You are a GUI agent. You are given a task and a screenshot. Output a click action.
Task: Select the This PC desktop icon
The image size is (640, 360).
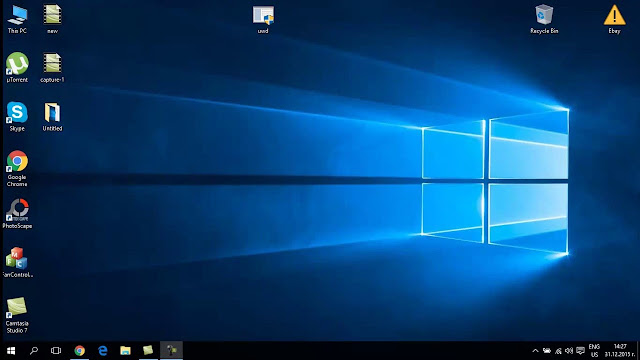pos(17,19)
